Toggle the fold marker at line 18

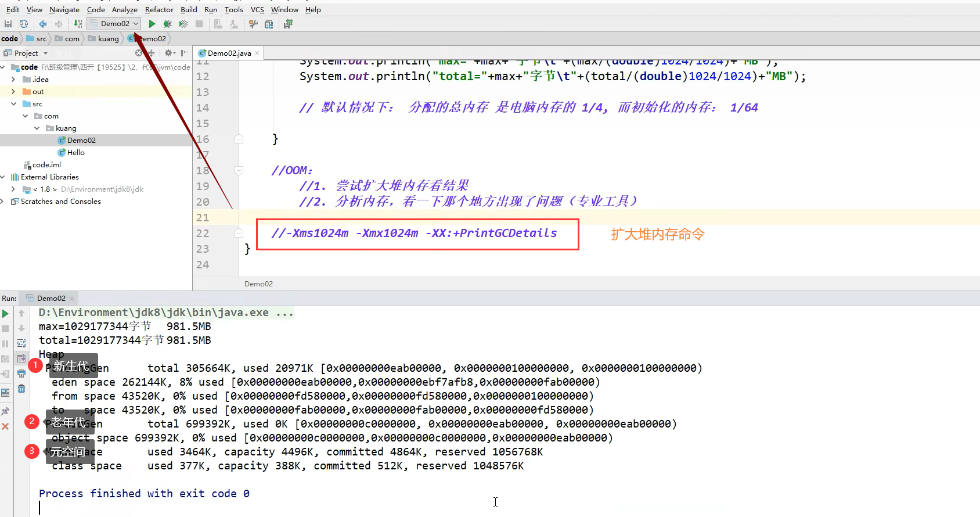tap(239, 170)
